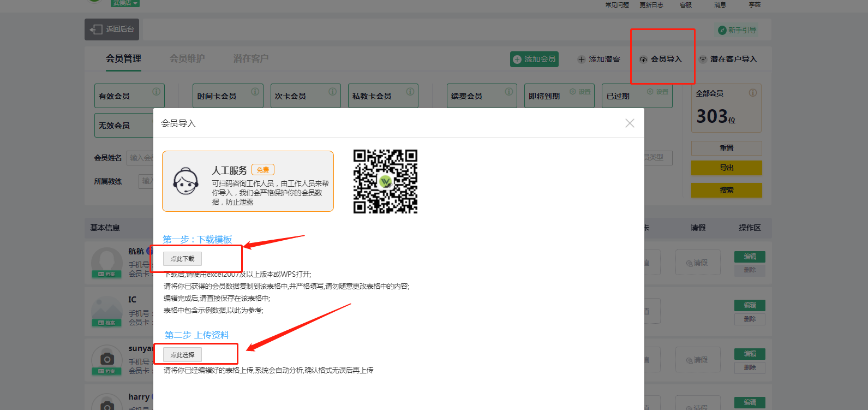
Task: Click the 重置 reset button
Action: click(726, 148)
